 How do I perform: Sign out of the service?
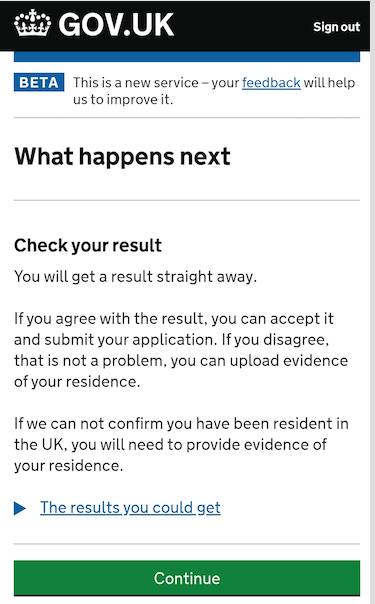[x=336, y=27]
